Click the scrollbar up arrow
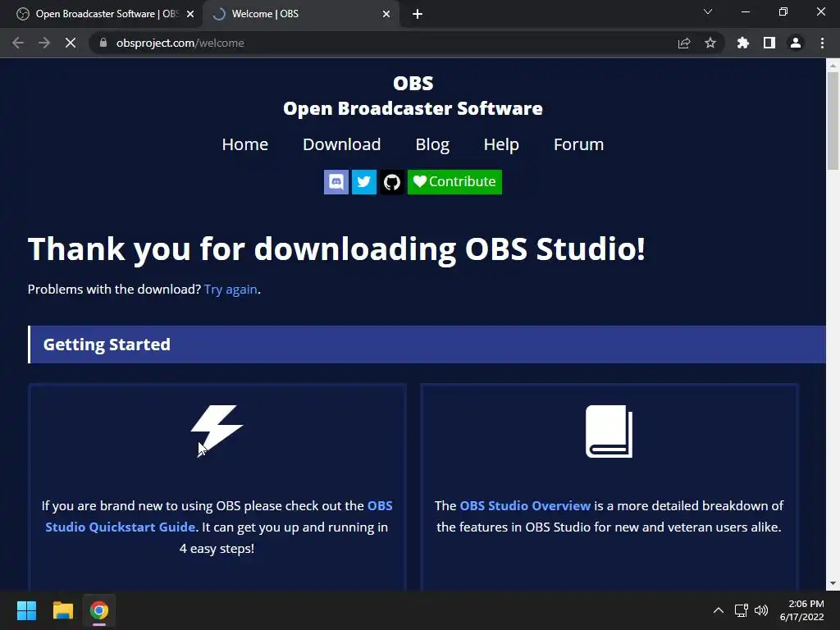 (833, 66)
